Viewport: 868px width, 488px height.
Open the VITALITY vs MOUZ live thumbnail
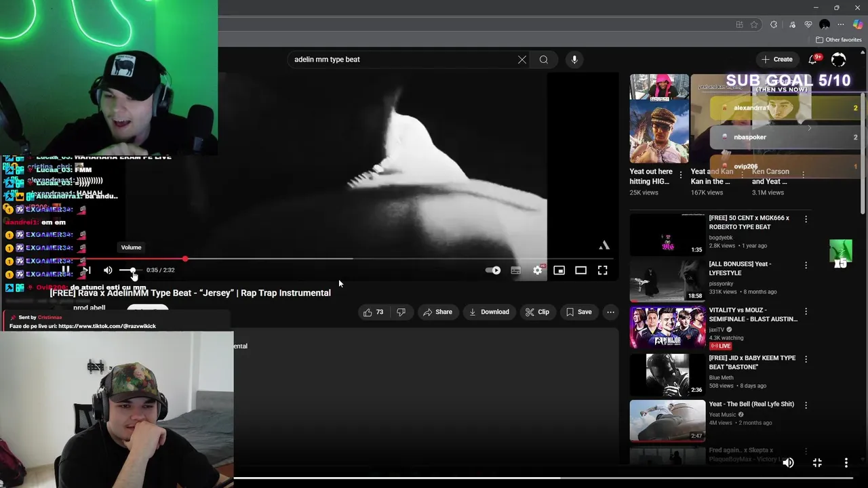tap(667, 327)
